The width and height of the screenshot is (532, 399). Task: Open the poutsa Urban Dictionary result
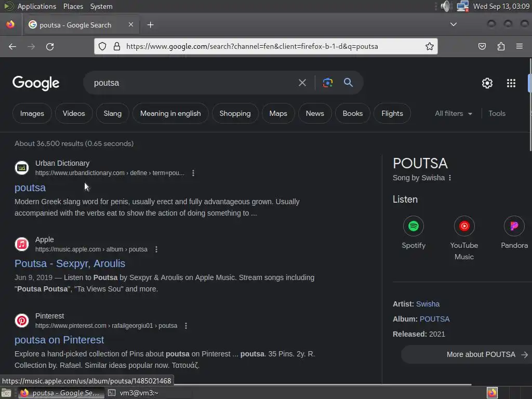tap(30, 188)
